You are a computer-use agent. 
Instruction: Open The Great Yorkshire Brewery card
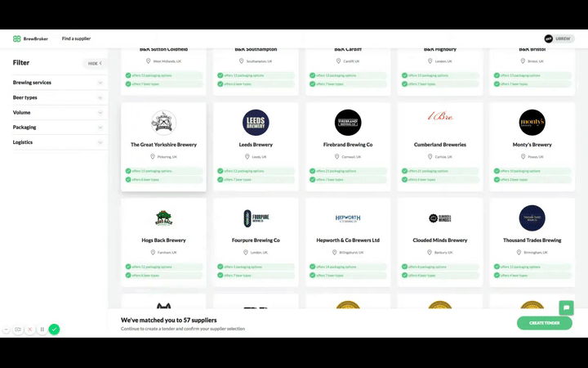tap(163, 146)
